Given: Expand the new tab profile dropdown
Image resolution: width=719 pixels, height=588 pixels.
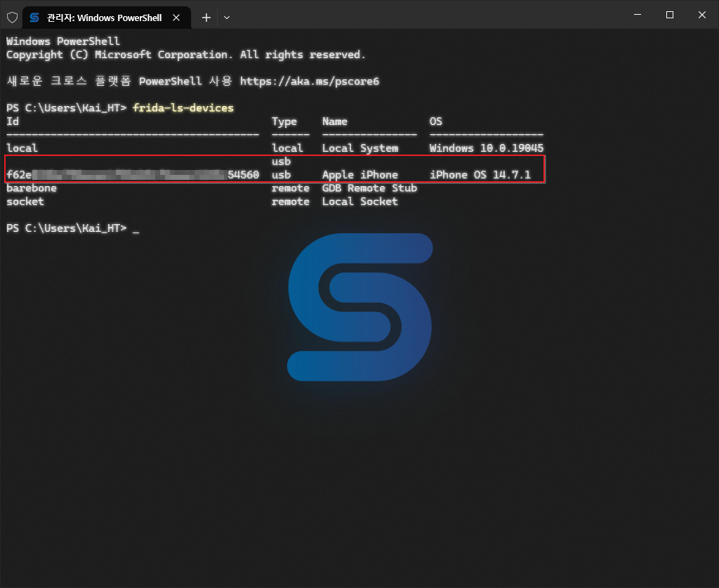Looking at the screenshot, I should click(x=227, y=18).
